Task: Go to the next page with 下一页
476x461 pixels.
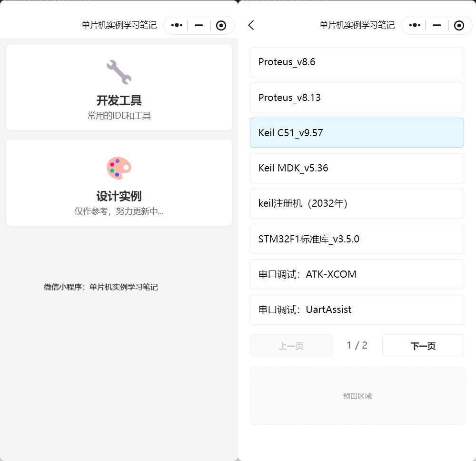Action: point(423,345)
